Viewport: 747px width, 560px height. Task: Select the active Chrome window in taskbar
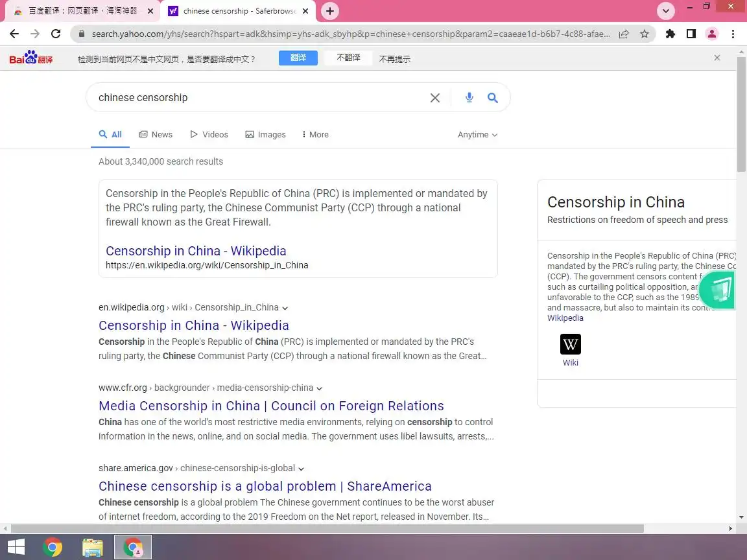coord(133,547)
